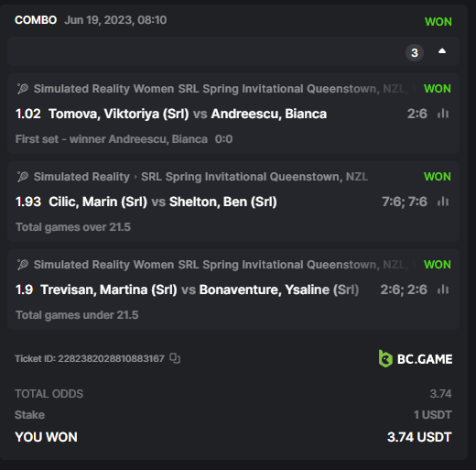Open Tomova, Viktoriya vs Andreescu, Bianca match
Viewport: 476px width, 470px height.
tap(188, 114)
